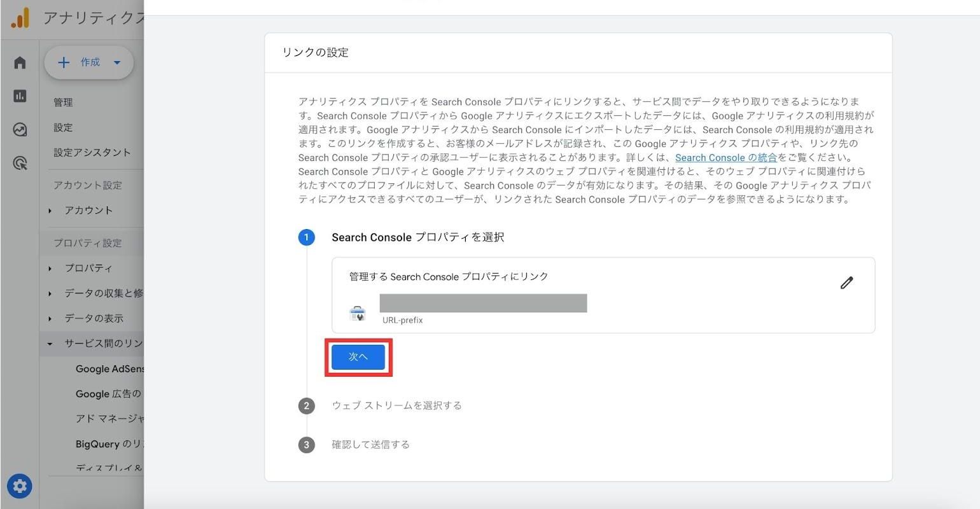Click the 作成 create button
This screenshot has height=509, width=980.
(88, 62)
